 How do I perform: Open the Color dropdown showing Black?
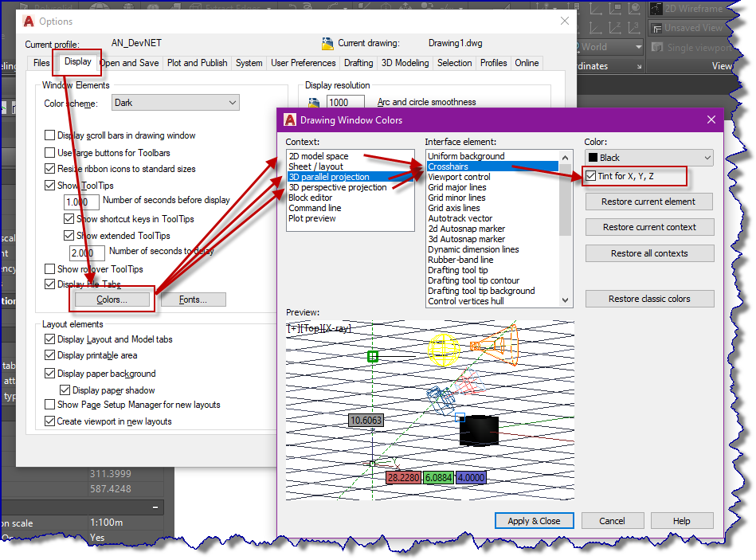coord(707,157)
